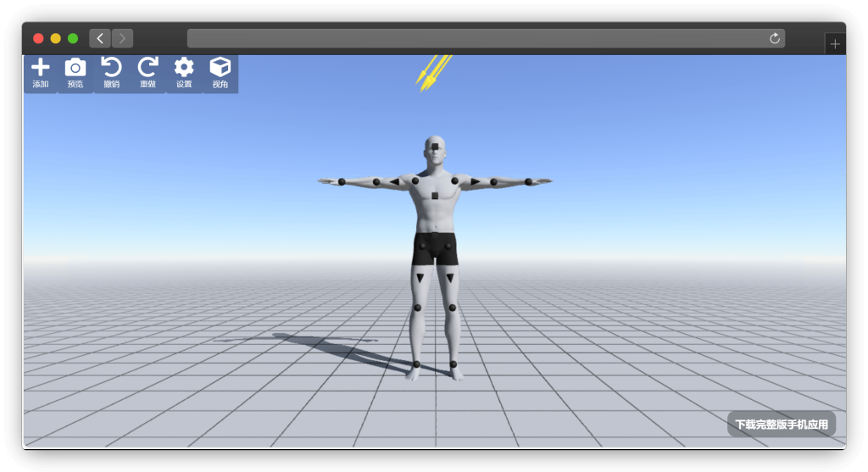Click the triangle handle on the screen-right upper arm
868x472 pixels.
(x=476, y=181)
